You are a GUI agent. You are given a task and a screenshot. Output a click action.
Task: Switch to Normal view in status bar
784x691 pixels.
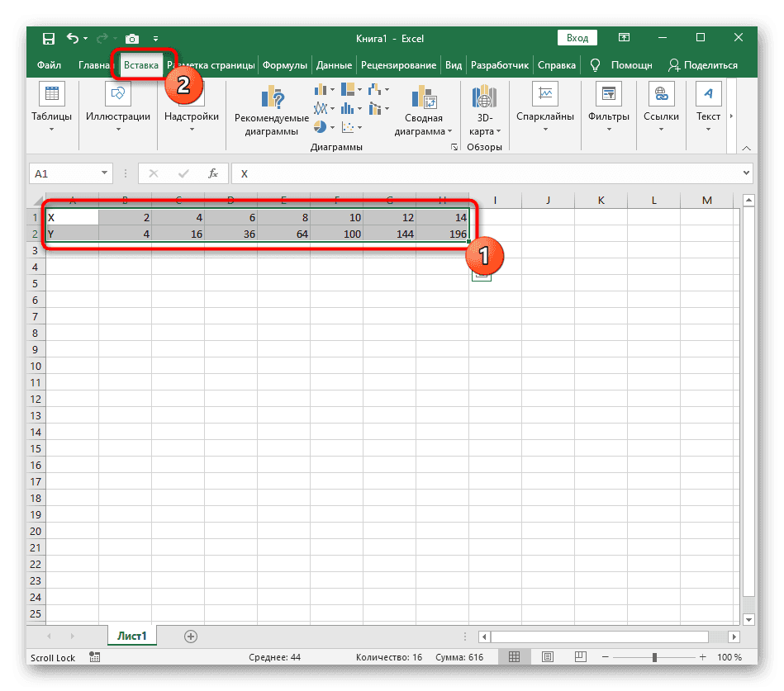click(514, 657)
